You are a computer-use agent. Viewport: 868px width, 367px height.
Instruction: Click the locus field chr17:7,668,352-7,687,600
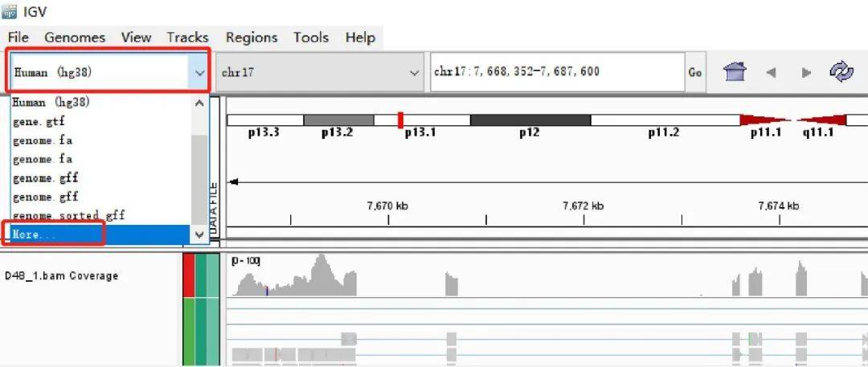coord(558,72)
